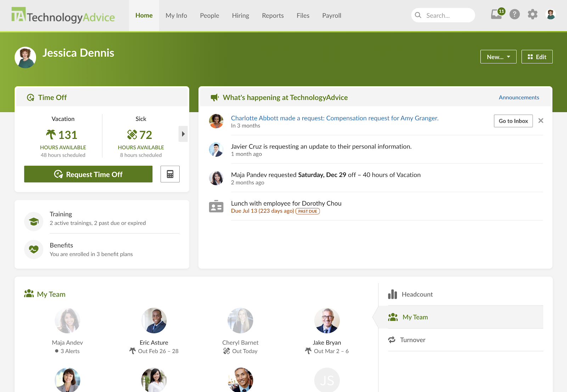The width and height of the screenshot is (567, 392).
Task: Open the inbox icon with 11 notifications
Action: 497,14
